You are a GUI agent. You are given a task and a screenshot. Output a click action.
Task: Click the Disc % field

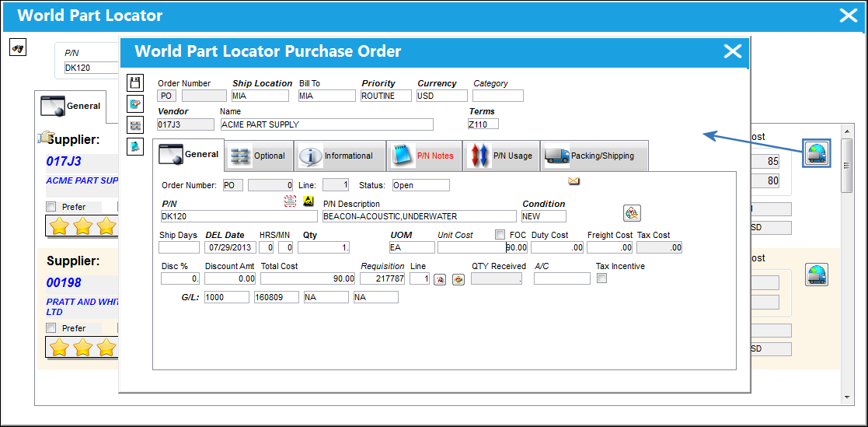point(180,278)
